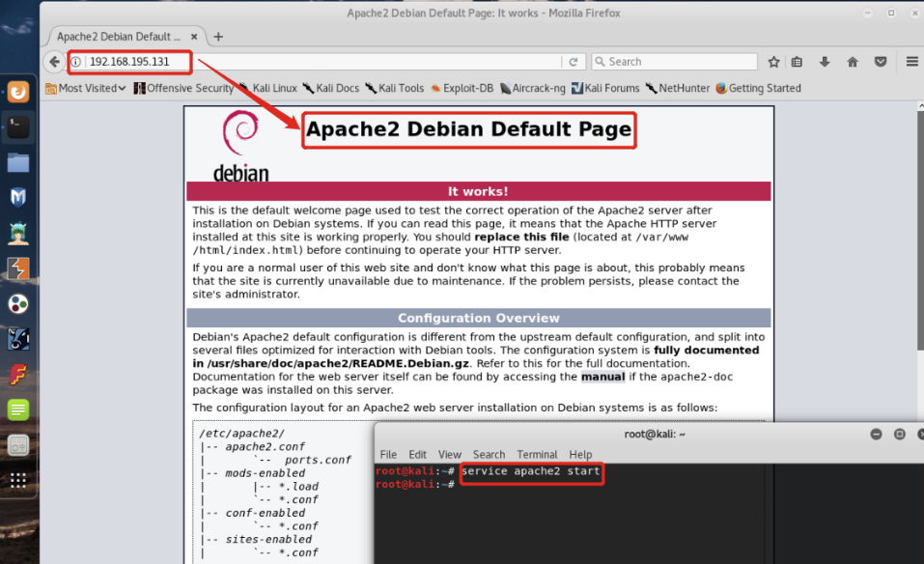Image resolution: width=924 pixels, height=564 pixels.
Task: Save the page to Pocket
Action: coord(881,62)
